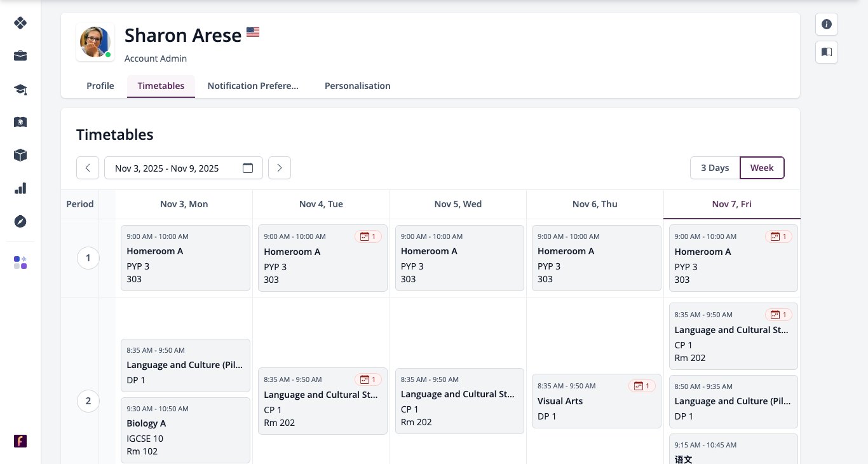Click the event badge on Visual Arts card

pos(642,386)
